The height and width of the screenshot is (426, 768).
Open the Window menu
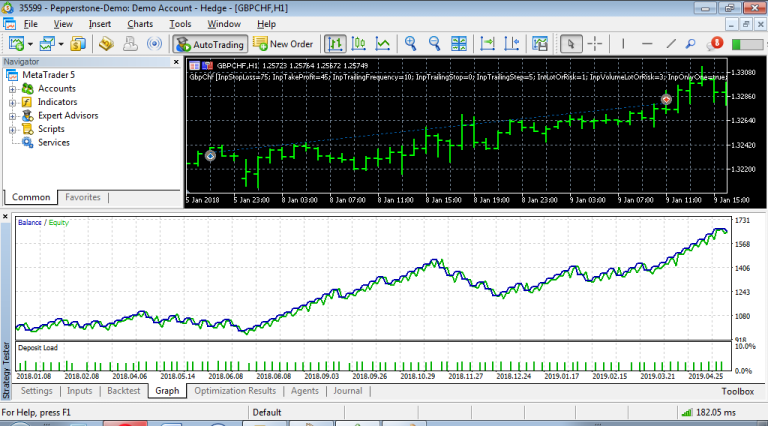[224, 24]
